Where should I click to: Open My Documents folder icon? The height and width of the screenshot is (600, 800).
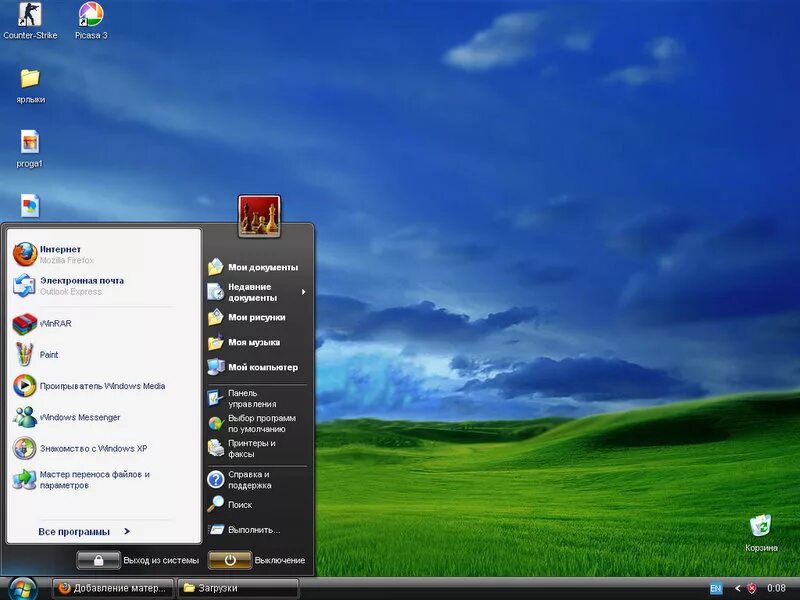215,267
